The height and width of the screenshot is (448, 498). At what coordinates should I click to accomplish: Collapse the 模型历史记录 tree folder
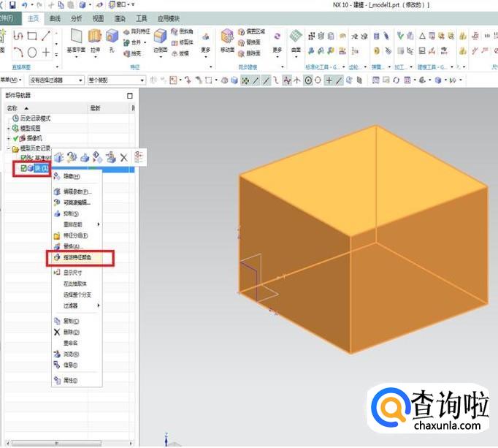click(x=8, y=148)
